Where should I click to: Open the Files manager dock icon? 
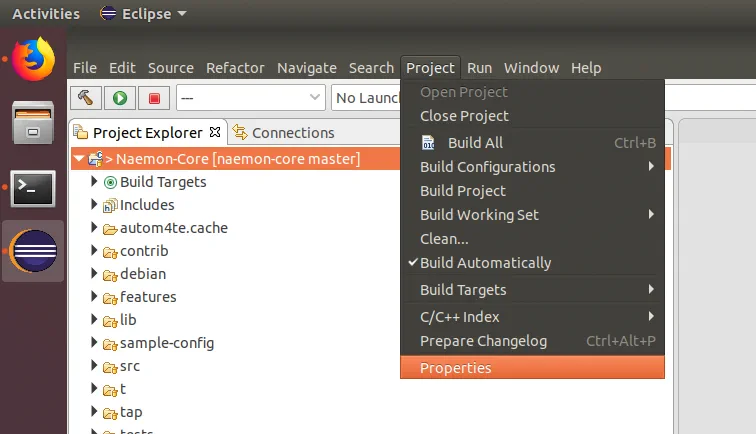coord(33,123)
